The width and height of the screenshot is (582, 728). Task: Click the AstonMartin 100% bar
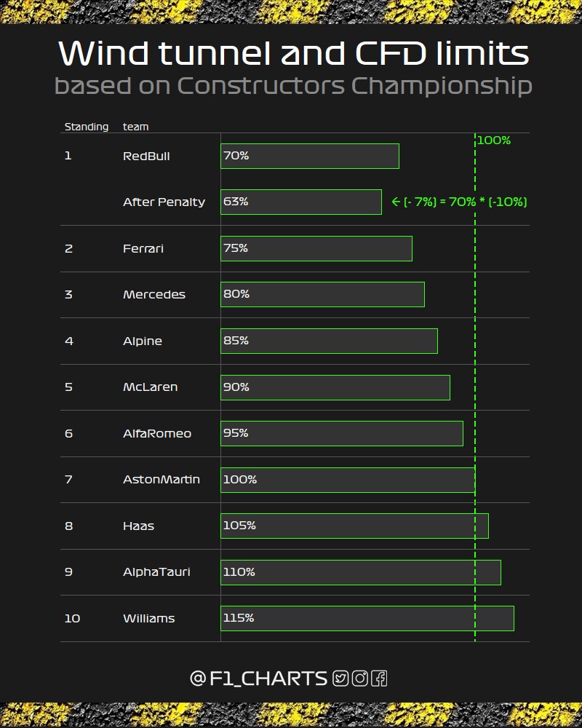pyautogui.click(x=348, y=480)
